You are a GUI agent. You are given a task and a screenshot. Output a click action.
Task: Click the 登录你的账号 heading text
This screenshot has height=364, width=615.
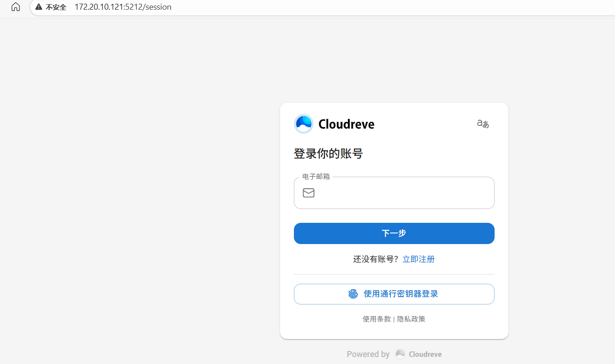click(328, 154)
